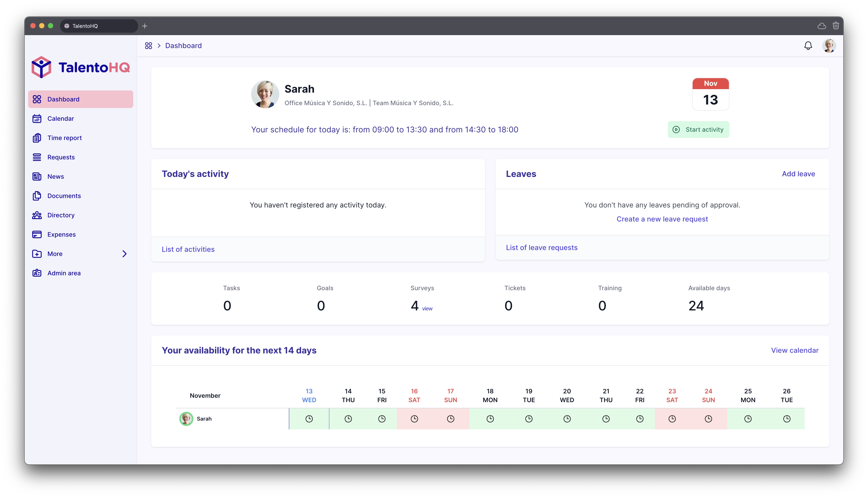
Task: Click clock icon for Saturday 16
Action: [414, 419]
